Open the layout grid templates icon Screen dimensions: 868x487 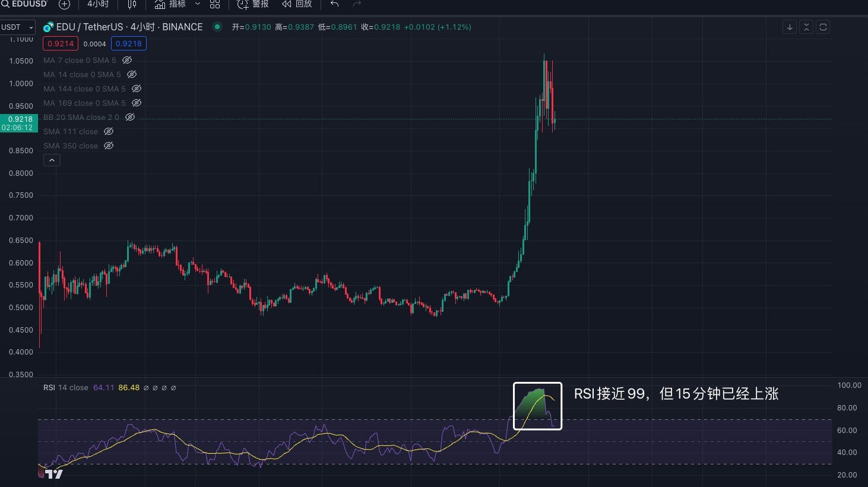tap(215, 4)
